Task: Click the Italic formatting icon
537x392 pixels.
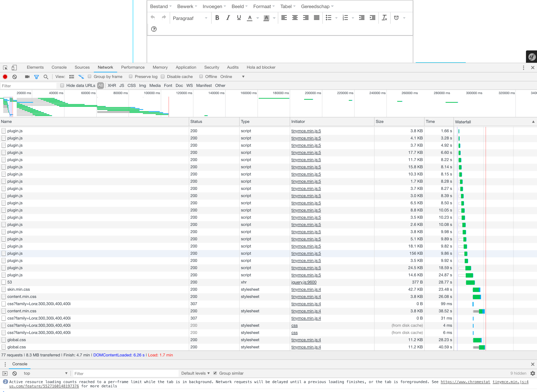Action: click(228, 18)
